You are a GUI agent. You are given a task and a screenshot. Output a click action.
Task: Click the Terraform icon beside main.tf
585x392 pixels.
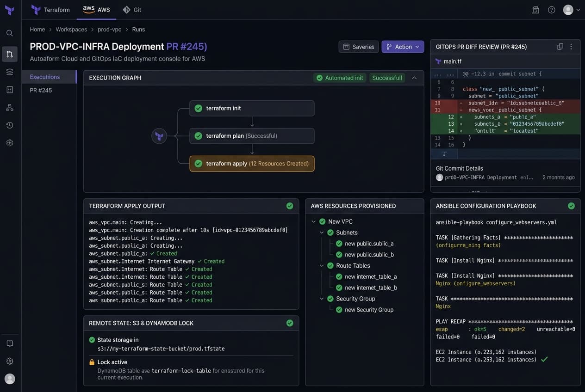(438, 61)
